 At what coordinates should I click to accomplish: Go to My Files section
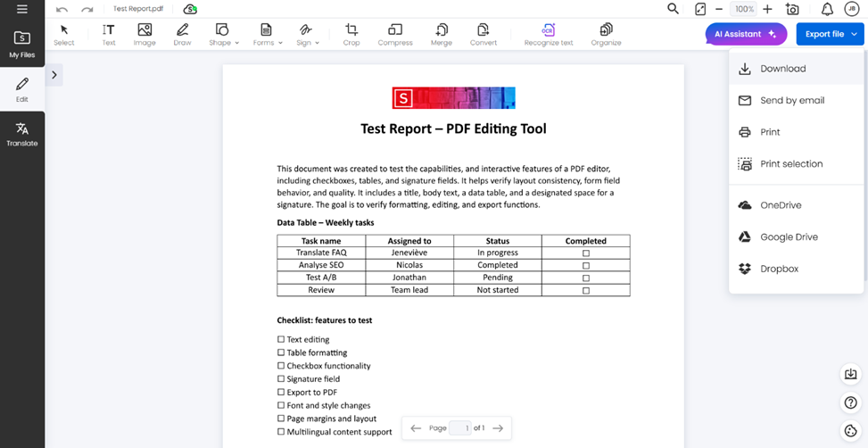point(22,45)
